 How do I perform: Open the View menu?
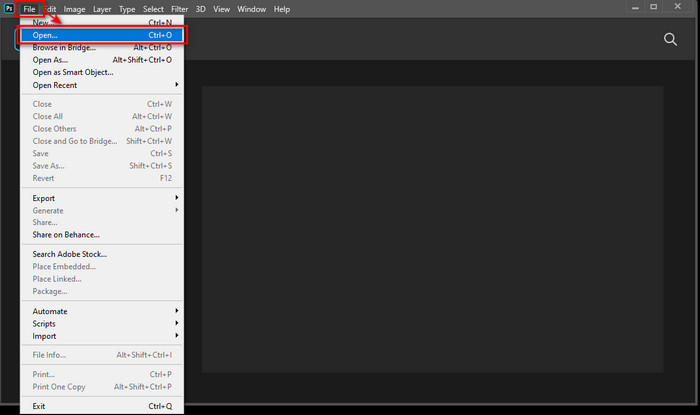[221, 9]
